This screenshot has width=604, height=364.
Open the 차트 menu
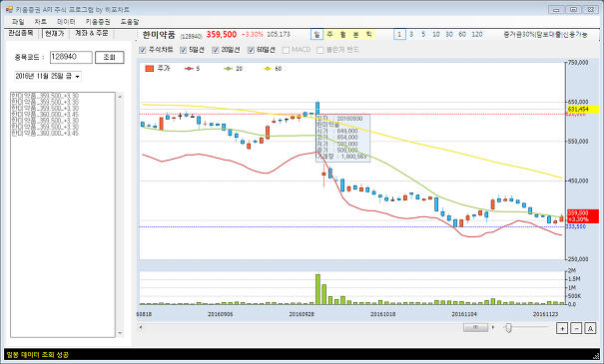click(41, 22)
